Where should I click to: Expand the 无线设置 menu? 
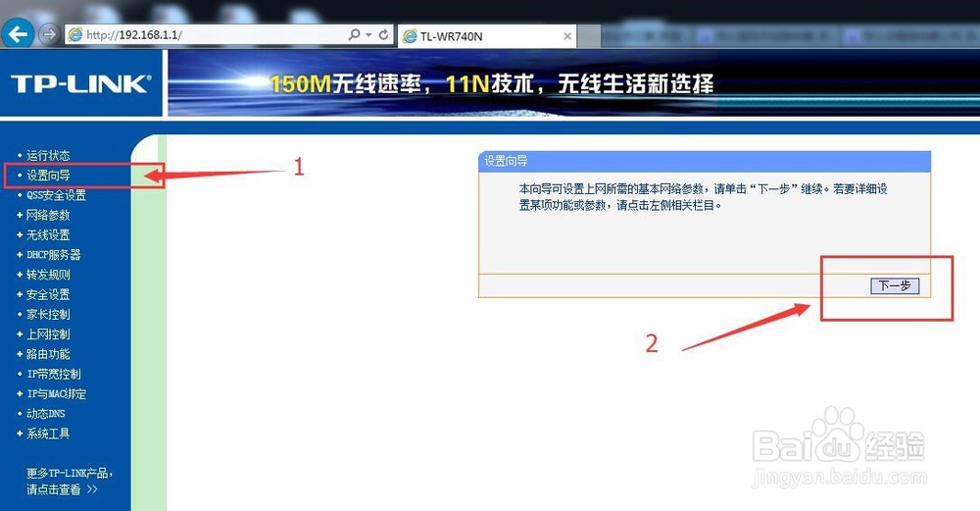pyautogui.click(x=48, y=234)
